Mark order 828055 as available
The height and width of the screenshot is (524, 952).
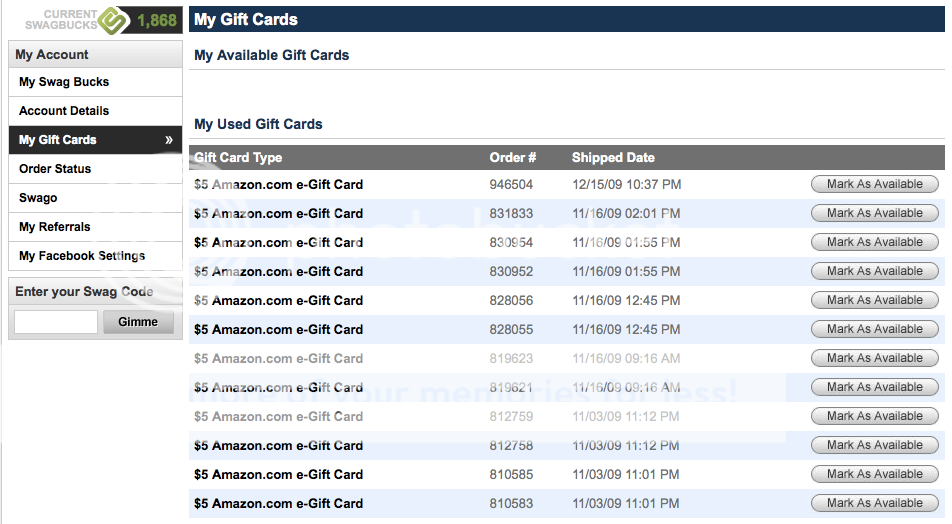tap(874, 329)
